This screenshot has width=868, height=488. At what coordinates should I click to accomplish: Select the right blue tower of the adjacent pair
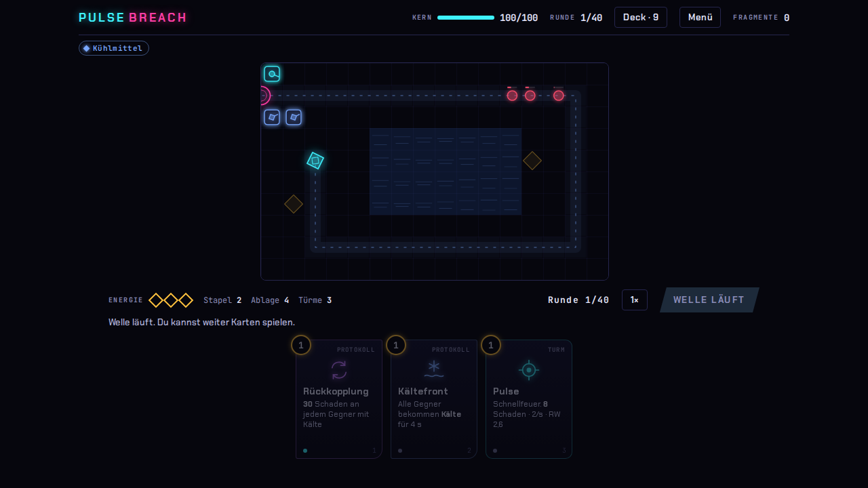point(294,117)
